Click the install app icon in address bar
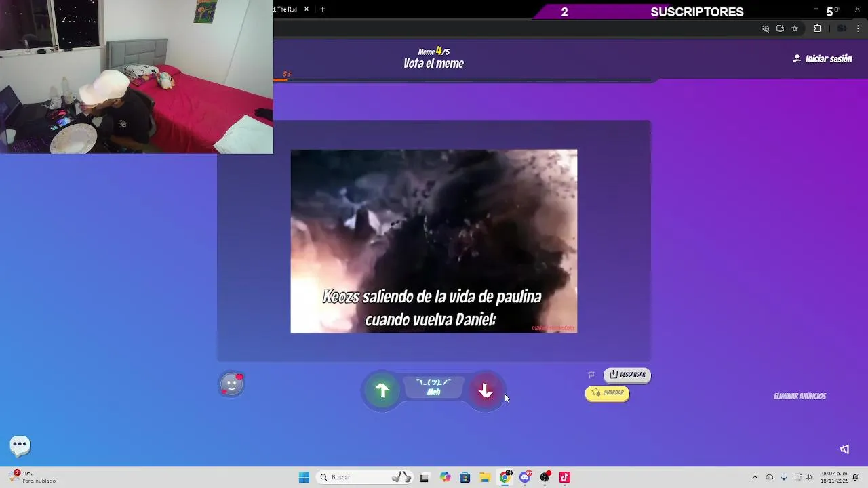Viewport: 868px width, 488px height. 781,28
